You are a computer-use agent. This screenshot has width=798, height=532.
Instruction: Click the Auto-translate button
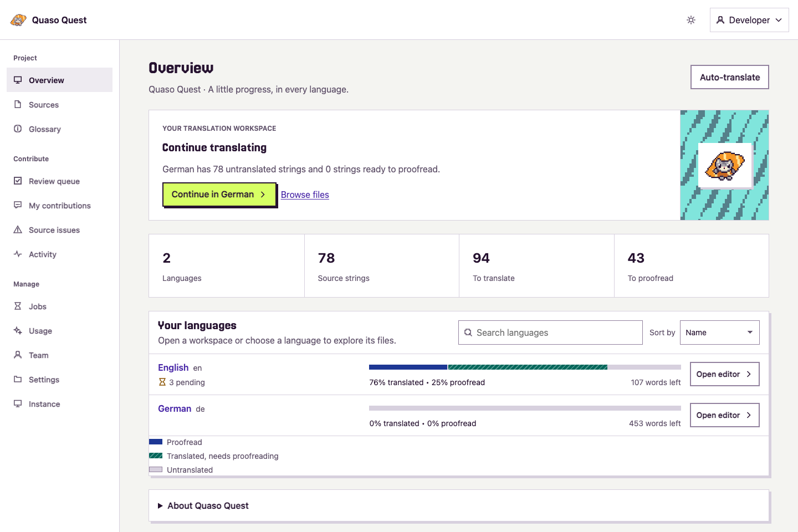[729, 77]
